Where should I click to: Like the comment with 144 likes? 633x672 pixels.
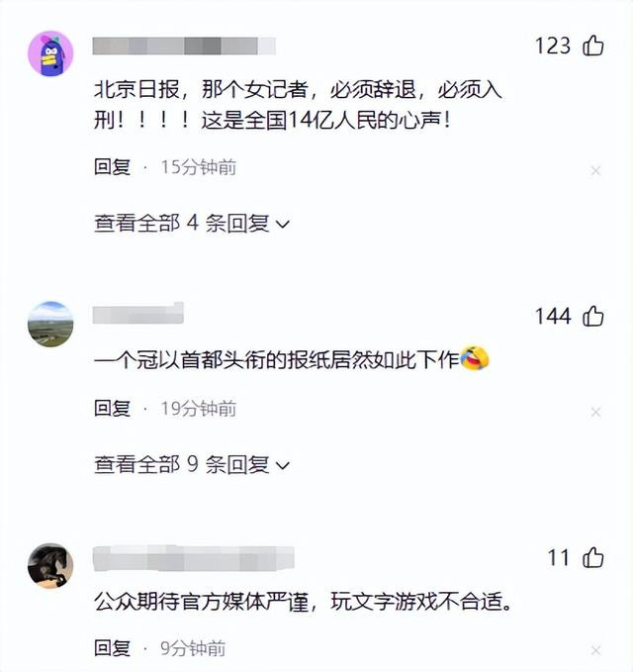coord(593,317)
